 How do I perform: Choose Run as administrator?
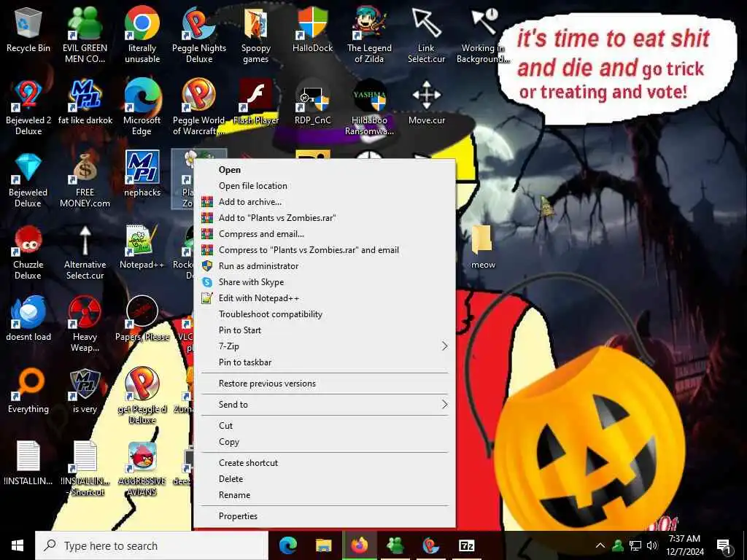click(x=325, y=265)
